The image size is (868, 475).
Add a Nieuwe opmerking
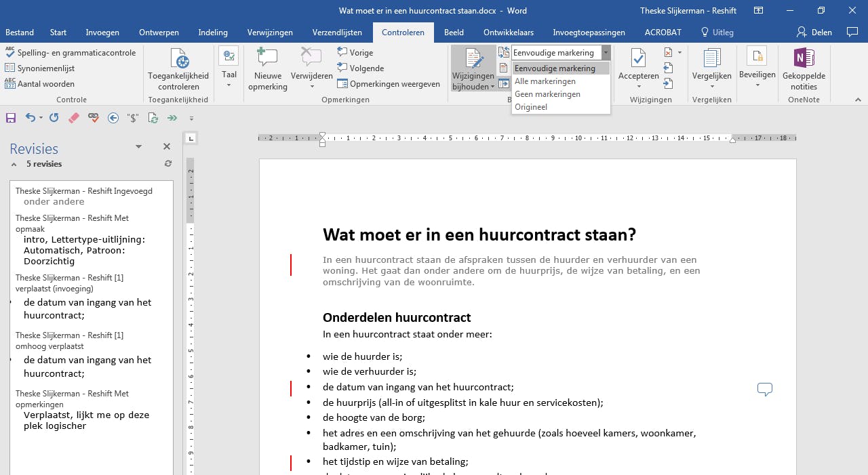coord(267,70)
